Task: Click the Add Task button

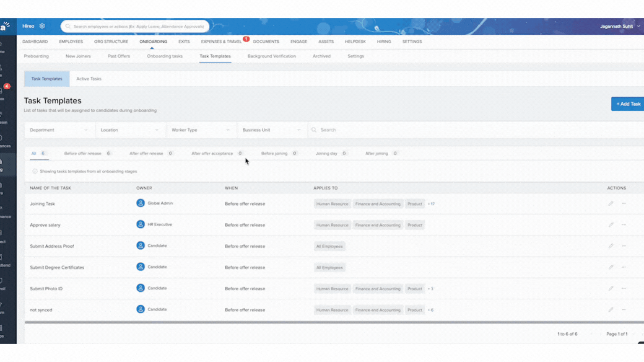Action: click(x=628, y=104)
